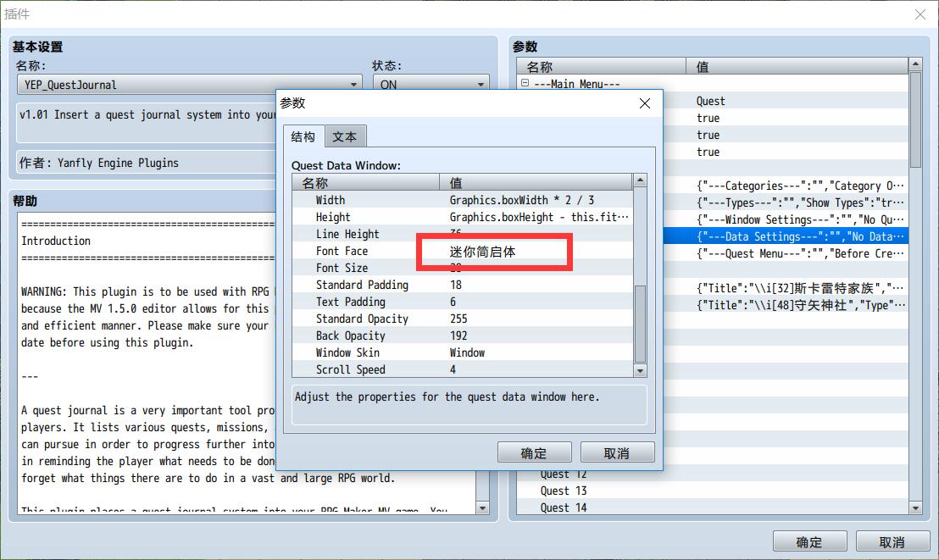This screenshot has width=939, height=560.
Task: Switch to the 文本 tab
Action: tap(345, 136)
